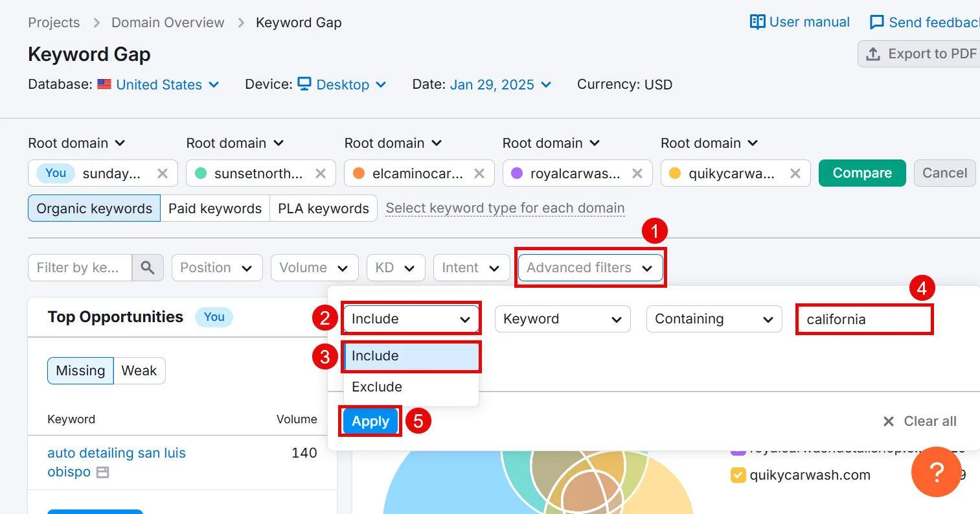Image resolution: width=980 pixels, height=514 pixels.
Task: Select the Missing toggle
Action: (x=80, y=371)
